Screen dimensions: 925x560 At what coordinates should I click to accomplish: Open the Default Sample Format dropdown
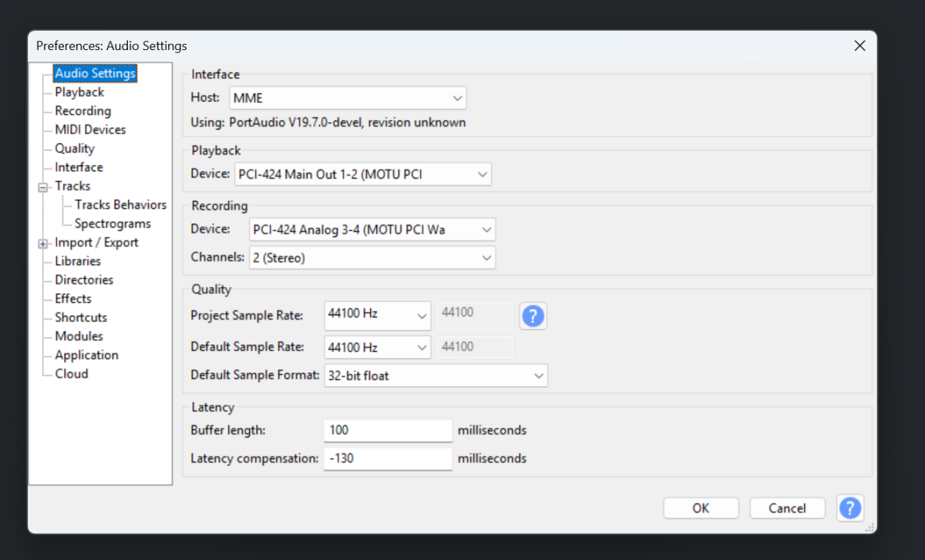436,376
